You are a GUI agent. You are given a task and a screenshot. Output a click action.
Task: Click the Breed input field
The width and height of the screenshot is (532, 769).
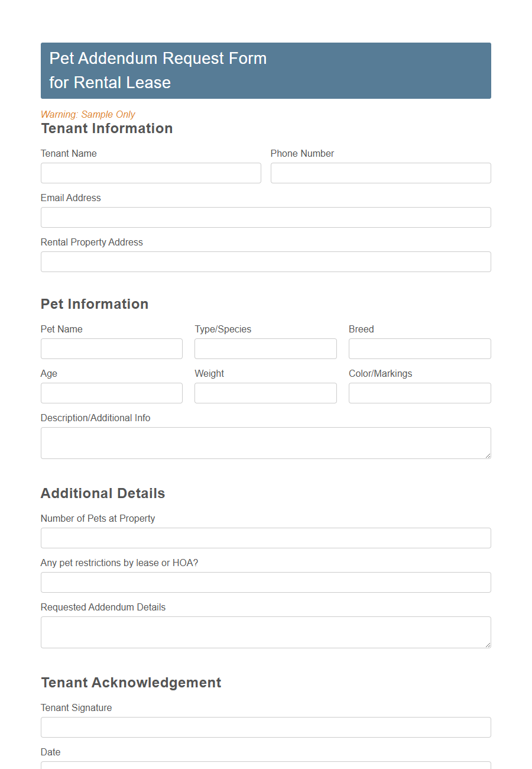tap(419, 348)
